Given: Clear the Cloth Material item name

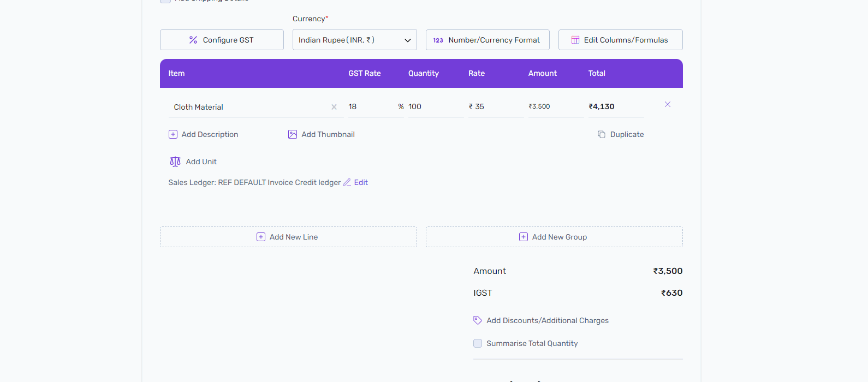Looking at the screenshot, I should point(334,107).
